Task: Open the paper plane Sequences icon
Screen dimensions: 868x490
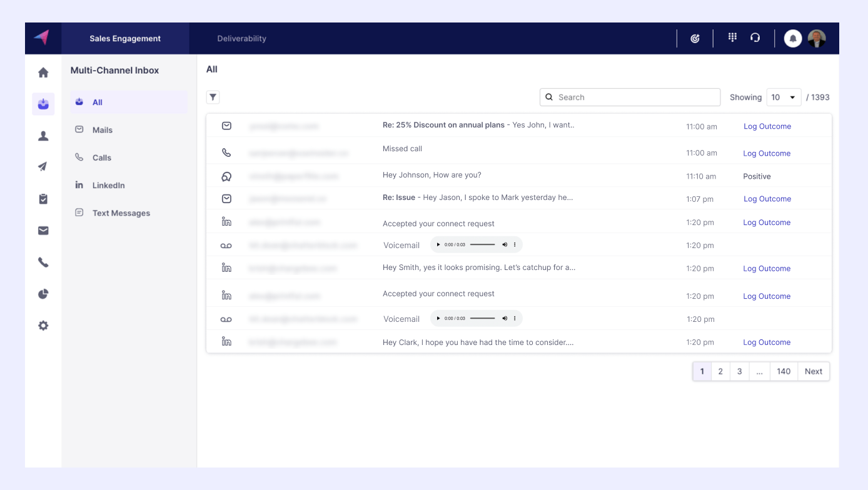Action: pyautogui.click(x=43, y=166)
